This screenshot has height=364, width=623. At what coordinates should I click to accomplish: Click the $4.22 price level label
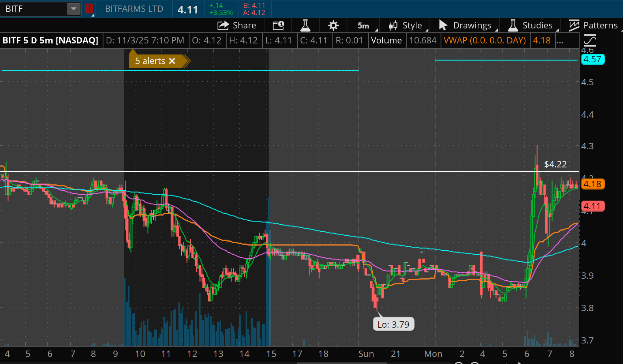coord(555,164)
